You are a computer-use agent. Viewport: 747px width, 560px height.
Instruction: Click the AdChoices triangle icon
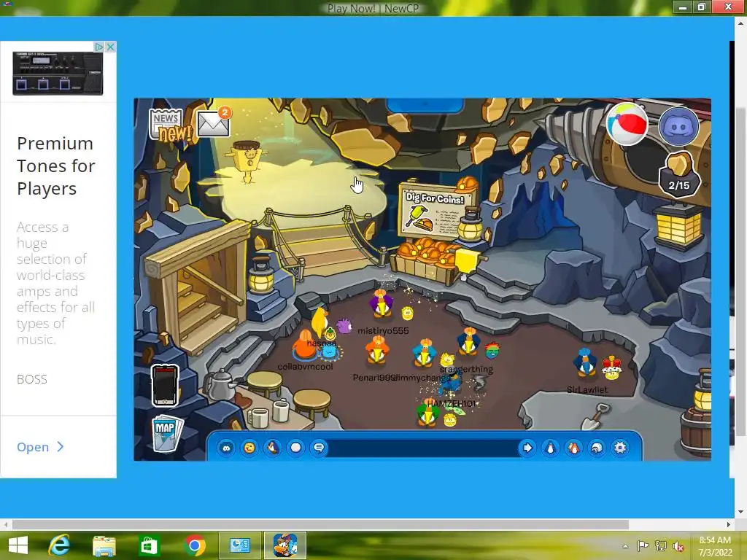[x=98, y=47]
